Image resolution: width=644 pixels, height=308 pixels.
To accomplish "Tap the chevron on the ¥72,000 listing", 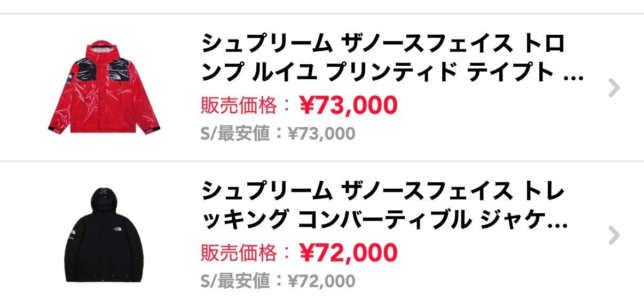I will (x=614, y=235).
